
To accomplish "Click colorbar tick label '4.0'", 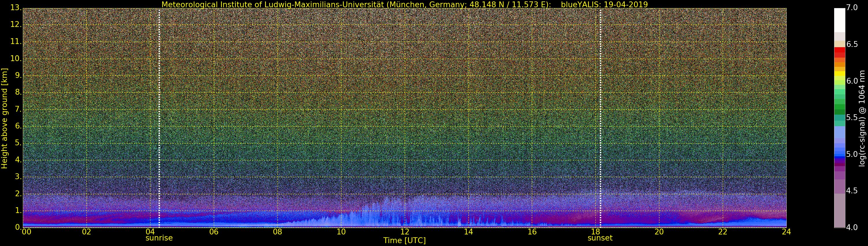I will coord(852,227).
